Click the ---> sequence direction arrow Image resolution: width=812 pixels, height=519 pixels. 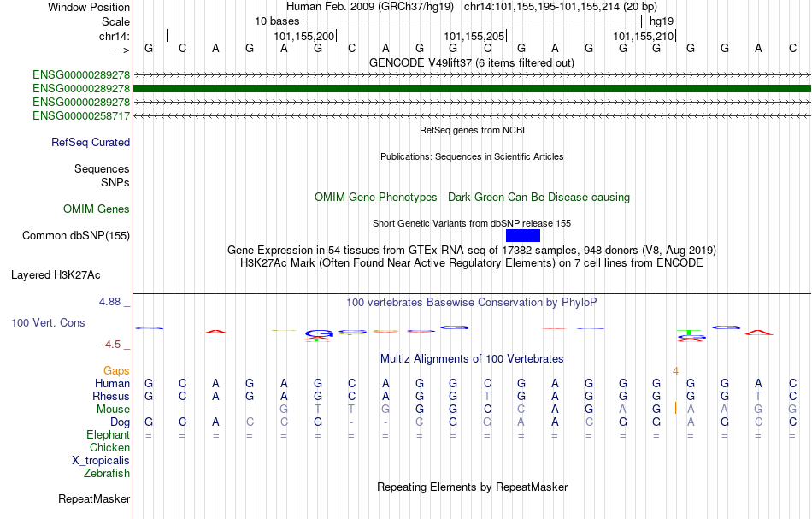[x=121, y=50]
